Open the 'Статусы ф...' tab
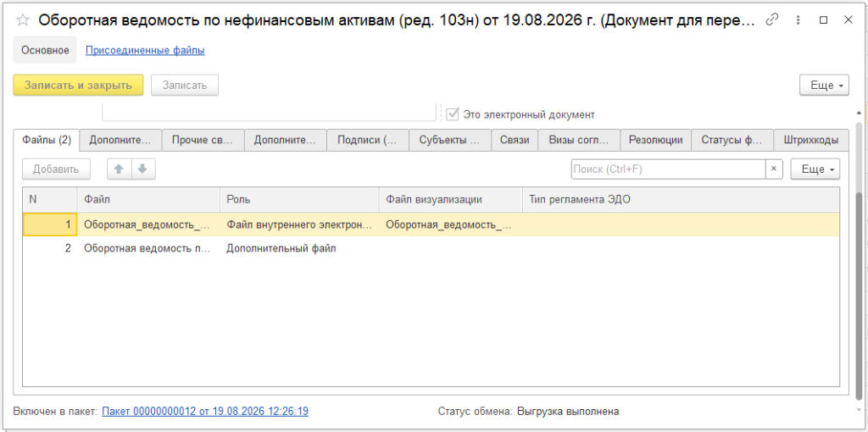 [732, 140]
